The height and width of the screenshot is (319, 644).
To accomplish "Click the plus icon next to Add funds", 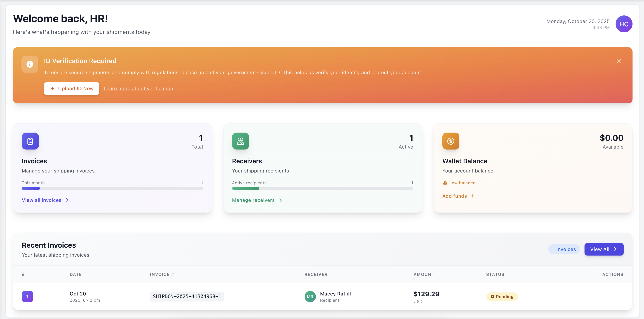I will coord(473,196).
